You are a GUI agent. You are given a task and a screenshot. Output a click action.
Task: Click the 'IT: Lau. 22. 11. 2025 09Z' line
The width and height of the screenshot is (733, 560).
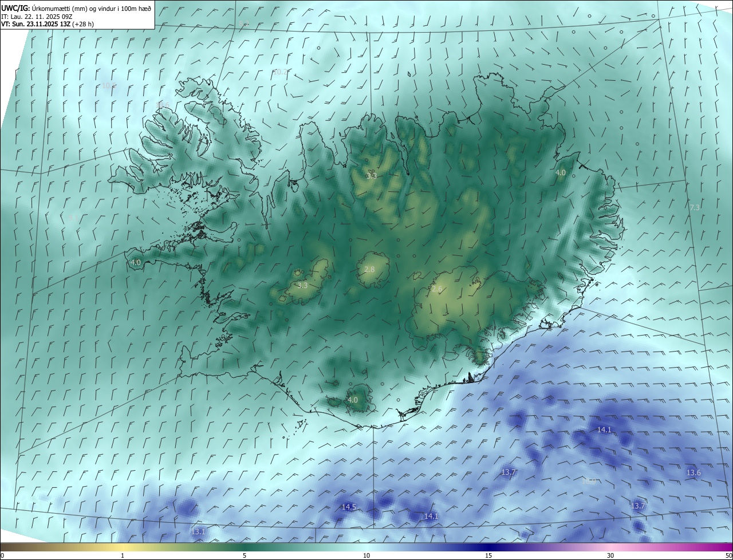point(36,16)
